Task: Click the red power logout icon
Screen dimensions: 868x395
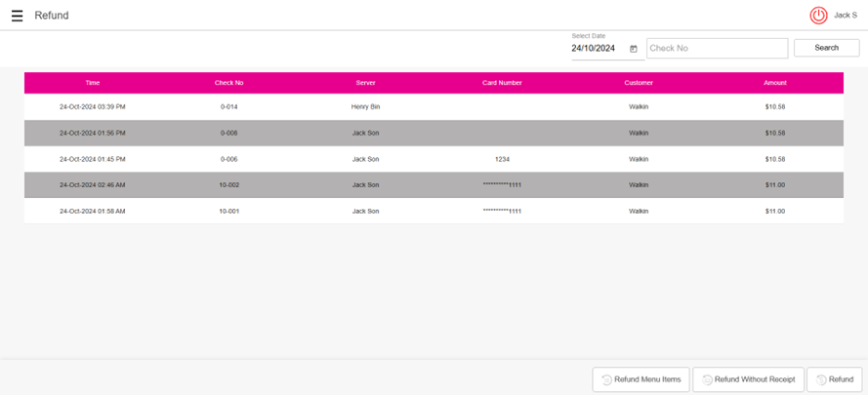Action: 818,16
